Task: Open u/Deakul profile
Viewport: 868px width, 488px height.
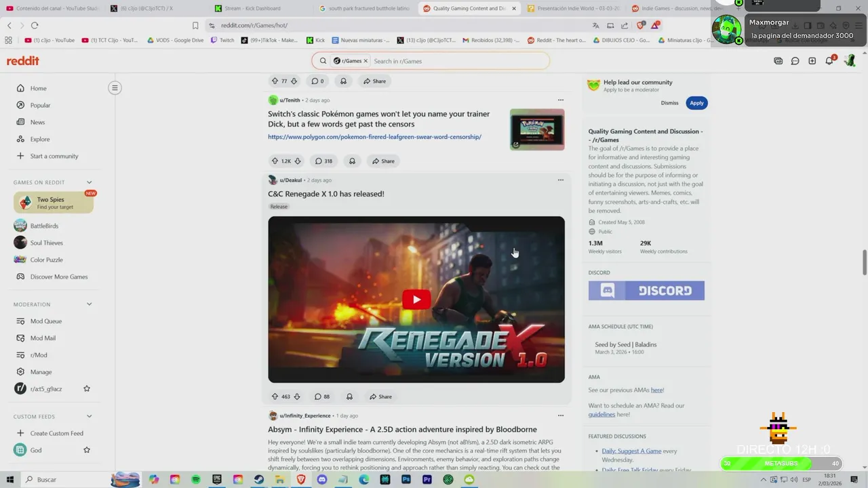Action: coord(290,180)
